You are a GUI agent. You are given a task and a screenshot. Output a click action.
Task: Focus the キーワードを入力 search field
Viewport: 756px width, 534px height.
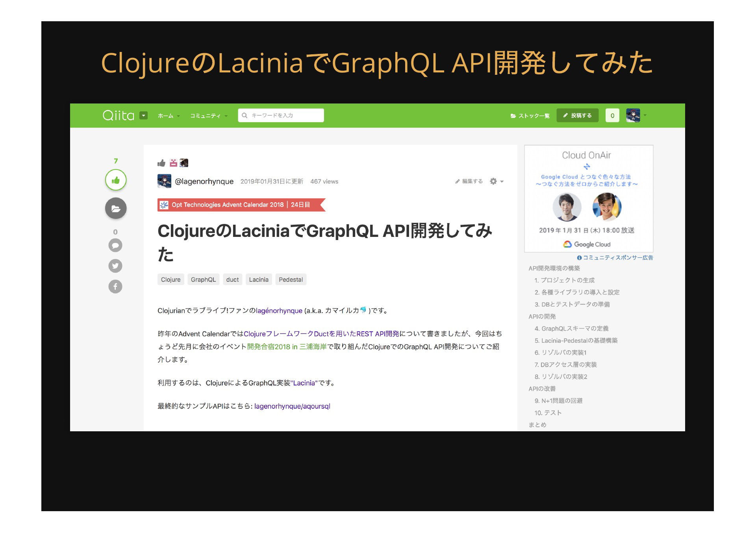coord(281,115)
